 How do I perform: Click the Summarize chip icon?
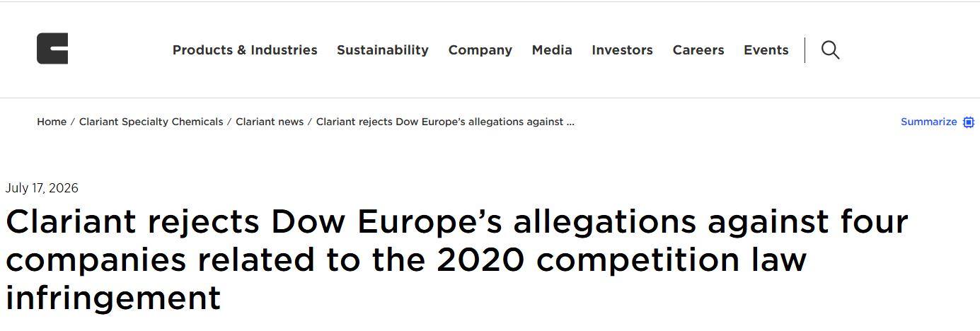point(969,122)
